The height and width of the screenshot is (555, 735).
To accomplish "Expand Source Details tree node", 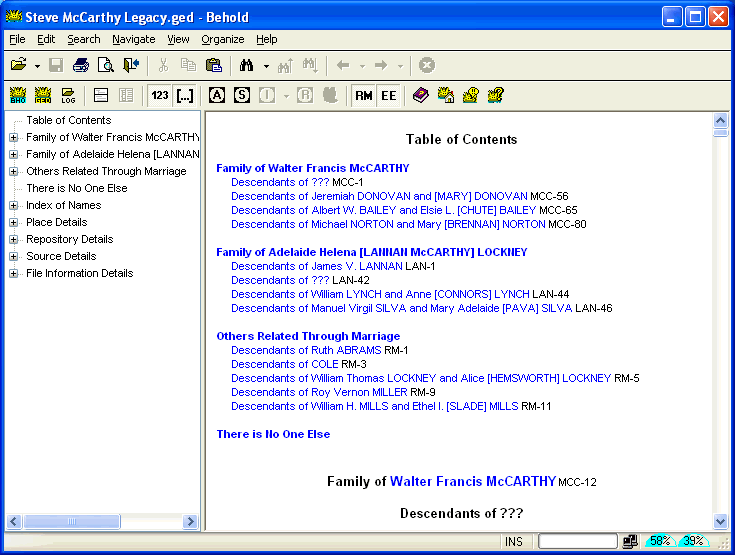I will tap(14, 256).
